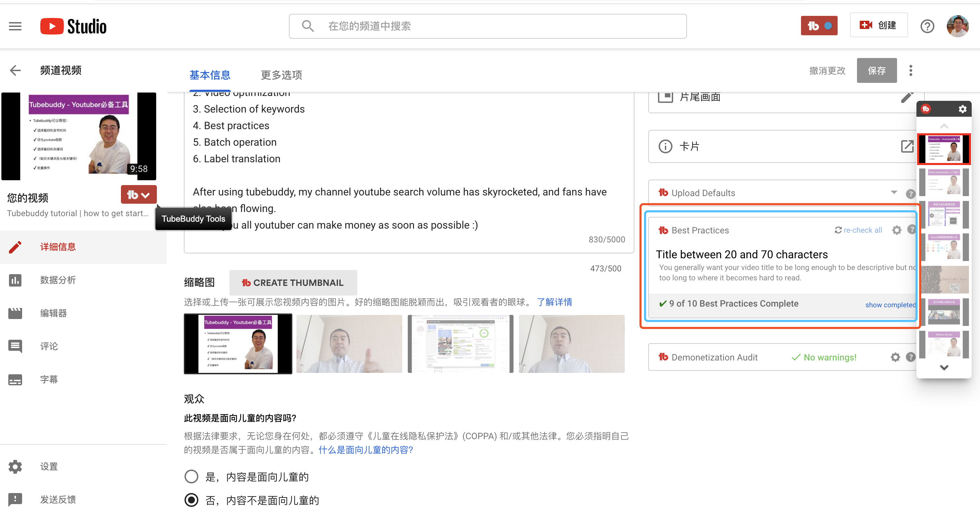Click the CREATE THUMBNAIL button
This screenshot has height=511, width=980.
pos(293,282)
